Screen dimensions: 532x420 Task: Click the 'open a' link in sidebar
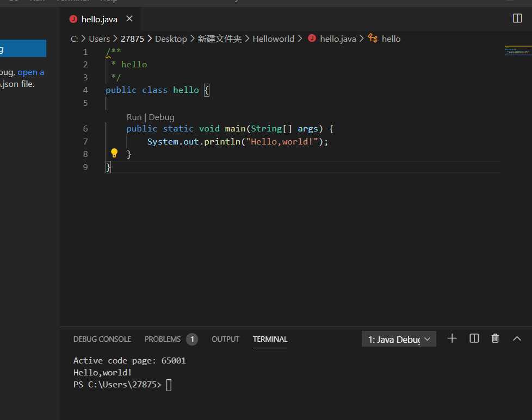(x=31, y=72)
